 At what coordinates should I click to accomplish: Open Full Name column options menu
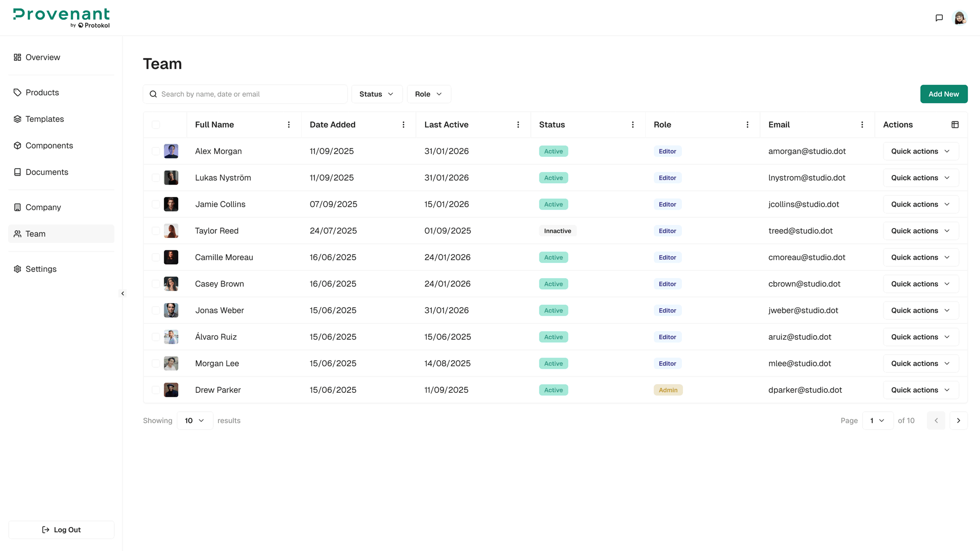[x=289, y=124]
